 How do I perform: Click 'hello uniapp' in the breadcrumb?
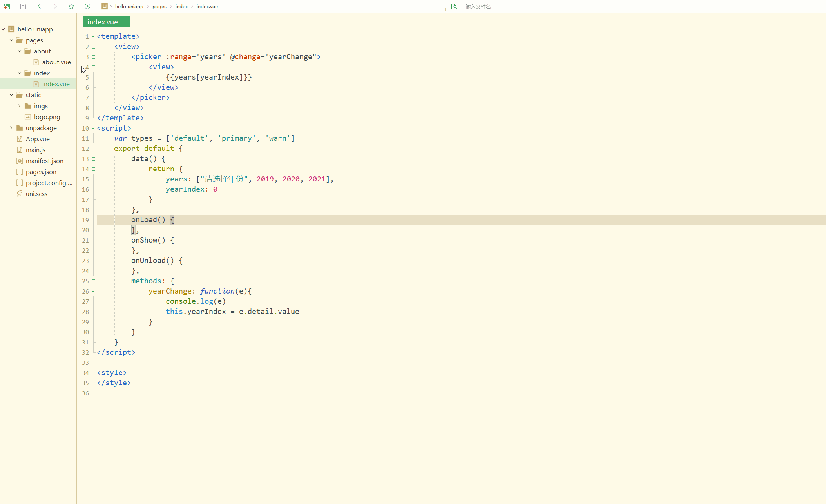click(x=129, y=7)
